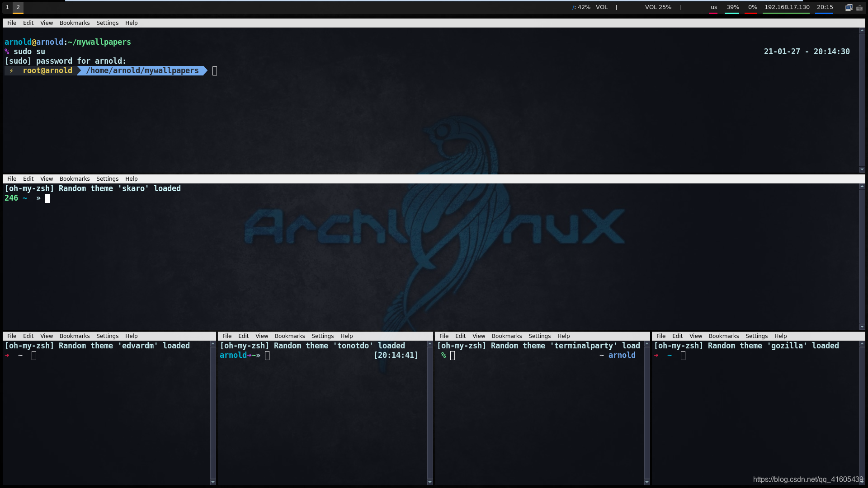Click scroll down arrow of skaro terminal
The image size is (868, 488).
click(x=862, y=326)
